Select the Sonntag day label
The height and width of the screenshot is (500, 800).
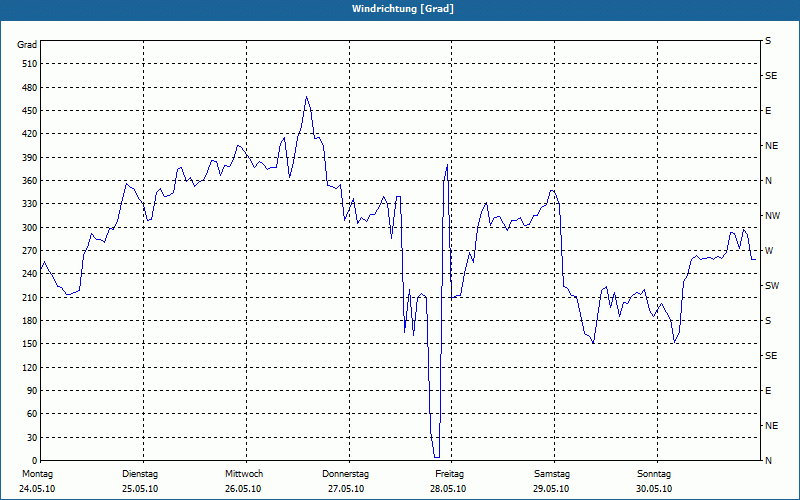(x=654, y=474)
